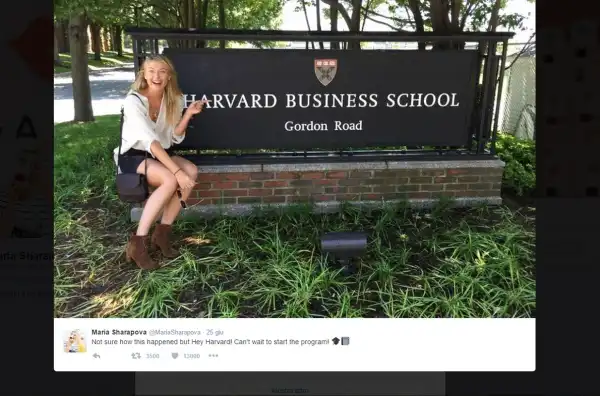
Task: Click the notebook emoji after the tweet text
Action: 345,341
